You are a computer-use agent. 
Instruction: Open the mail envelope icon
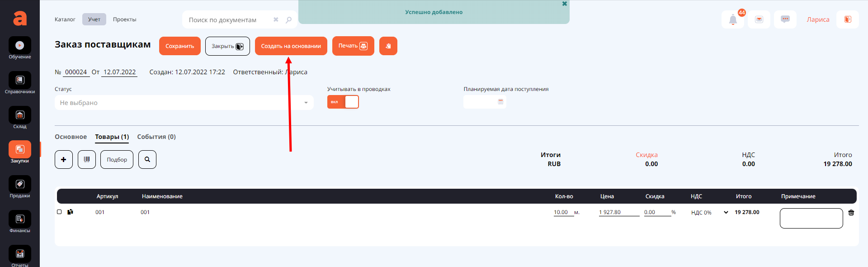[759, 19]
